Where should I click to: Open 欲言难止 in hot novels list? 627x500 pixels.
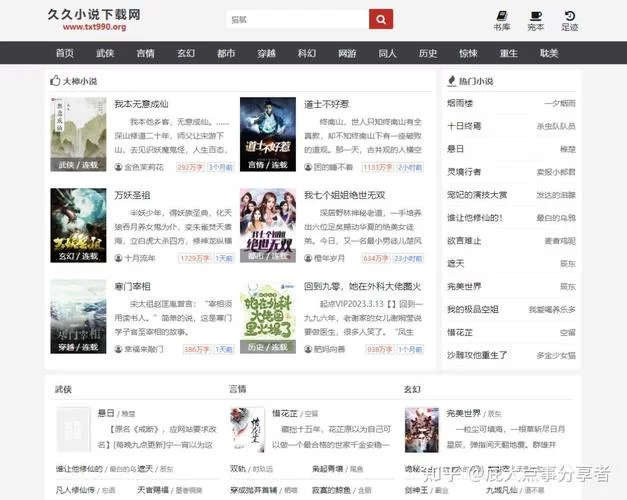click(x=464, y=241)
